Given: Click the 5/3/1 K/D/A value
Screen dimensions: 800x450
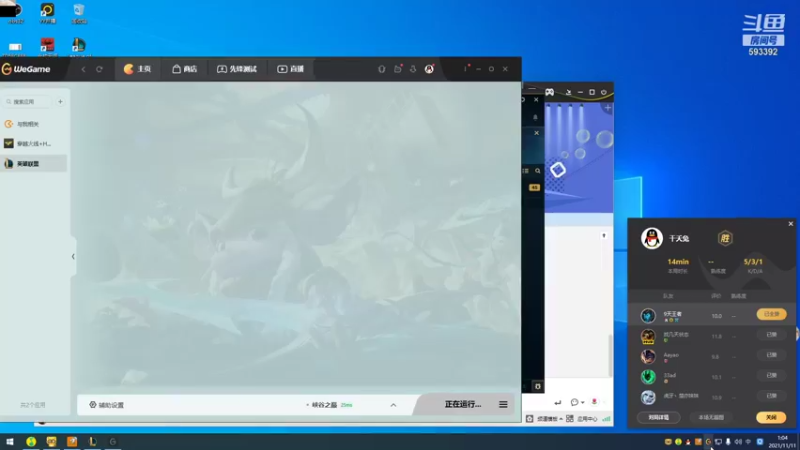Looking at the screenshot, I should (x=753, y=262).
